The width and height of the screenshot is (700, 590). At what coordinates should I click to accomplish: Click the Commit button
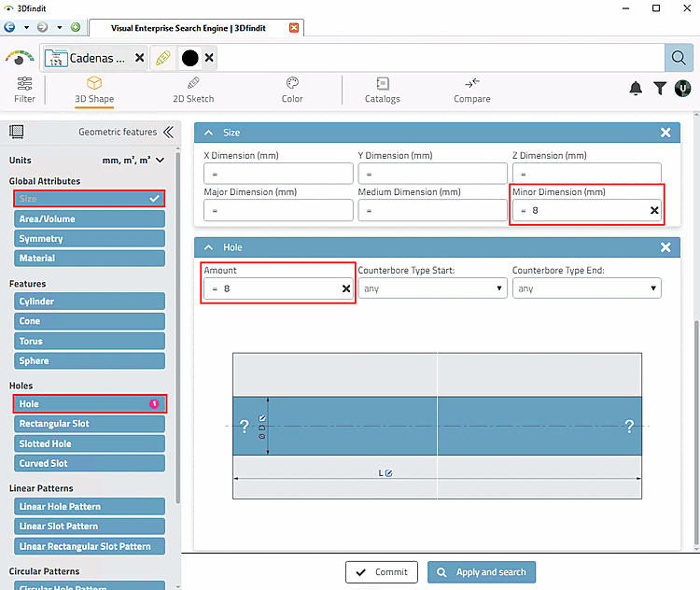(x=382, y=572)
